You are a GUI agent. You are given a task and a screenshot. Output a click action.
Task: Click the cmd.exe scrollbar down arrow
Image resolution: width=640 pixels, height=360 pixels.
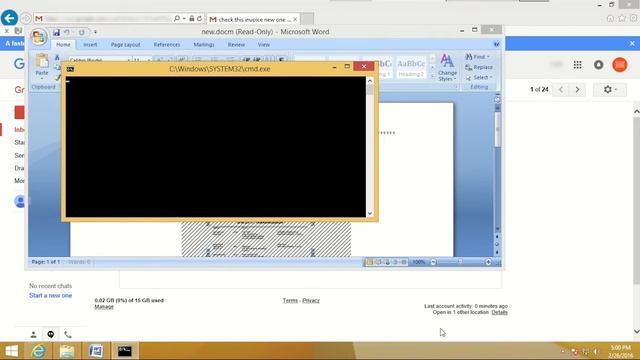coord(370,213)
